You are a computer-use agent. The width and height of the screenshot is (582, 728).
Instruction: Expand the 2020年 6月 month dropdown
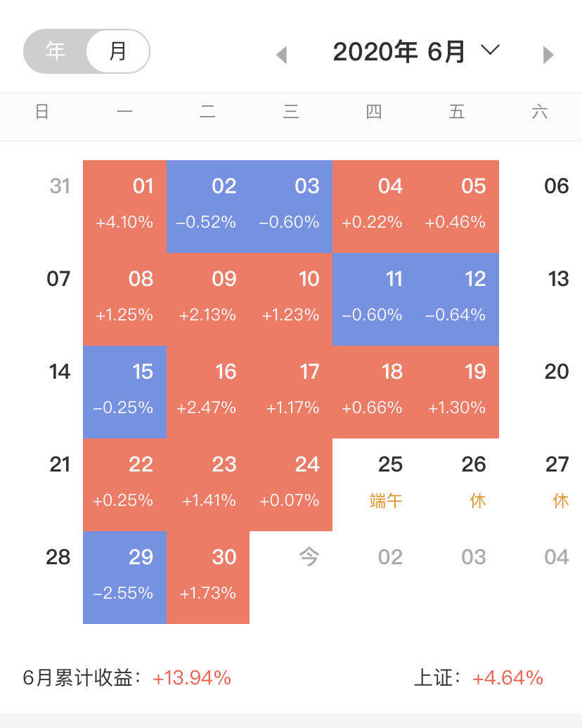399,52
